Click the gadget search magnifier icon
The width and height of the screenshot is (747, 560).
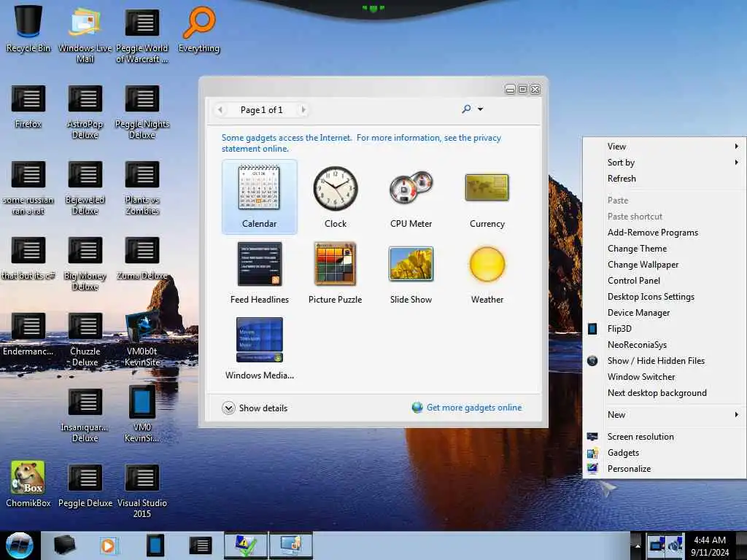click(466, 109)
